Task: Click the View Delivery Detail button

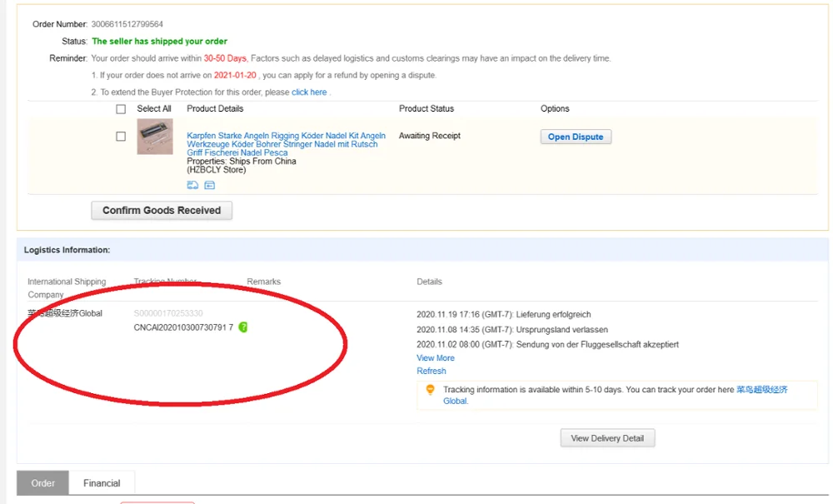Action: (607, 438)
